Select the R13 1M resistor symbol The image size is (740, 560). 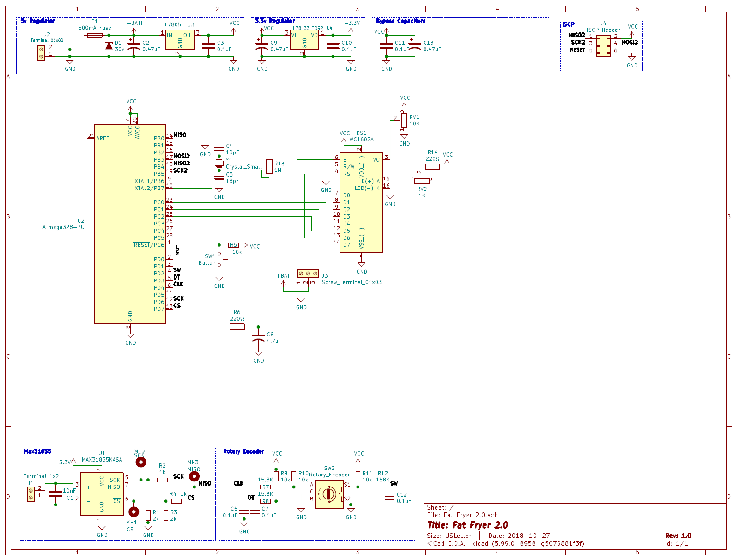tap(269, 167)
